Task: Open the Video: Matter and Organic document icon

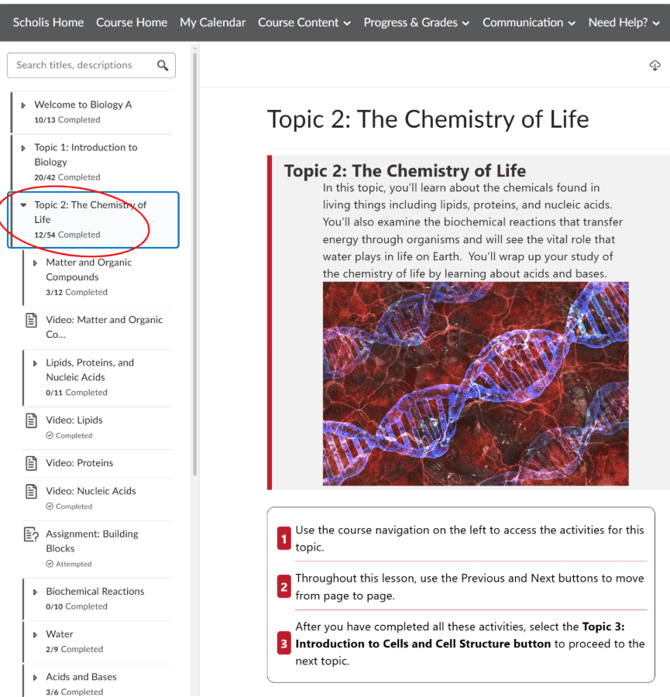Action: click(x=31, y=320)
